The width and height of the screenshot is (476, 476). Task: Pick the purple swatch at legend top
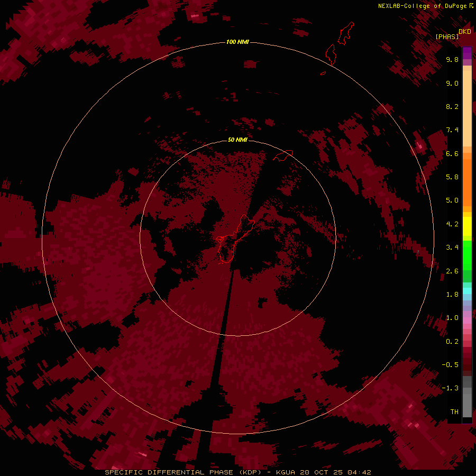tap(467, 52)
